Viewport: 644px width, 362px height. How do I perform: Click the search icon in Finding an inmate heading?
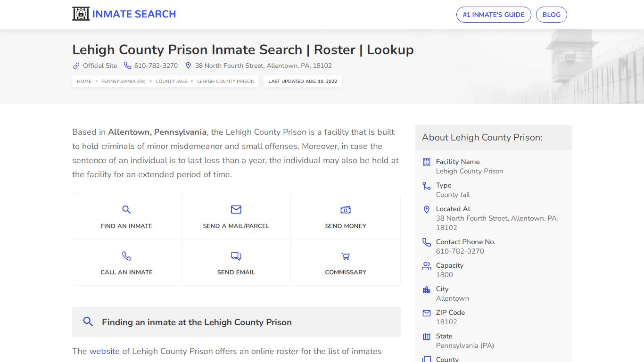(88, 321)
